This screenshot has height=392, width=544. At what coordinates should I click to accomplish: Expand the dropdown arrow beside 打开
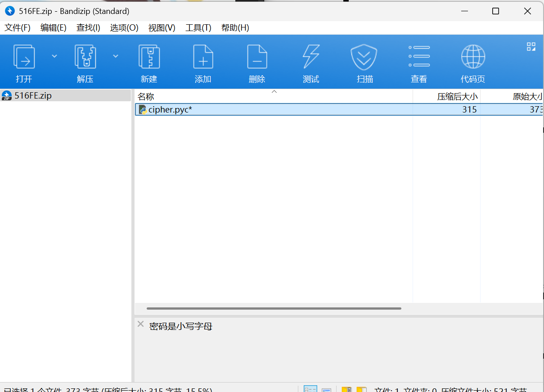point(54,55)
